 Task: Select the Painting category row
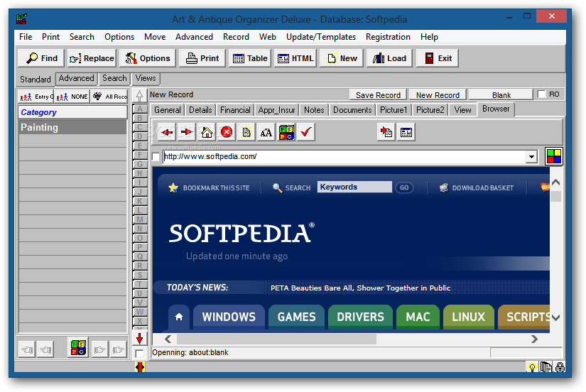(72, 127)
